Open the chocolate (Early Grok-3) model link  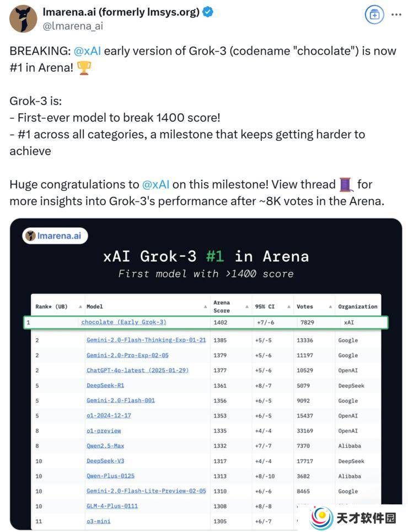tap(124, 322)
